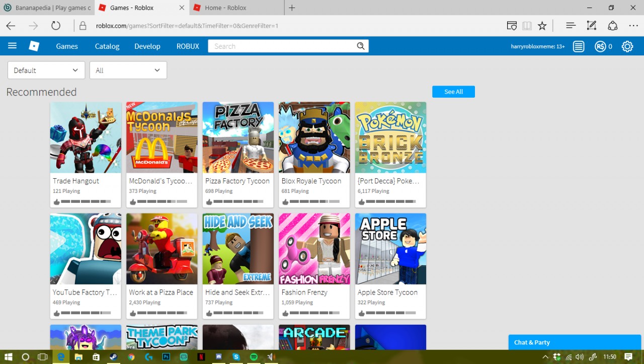
Task: Refresh the current page
Action: (56, 26)
